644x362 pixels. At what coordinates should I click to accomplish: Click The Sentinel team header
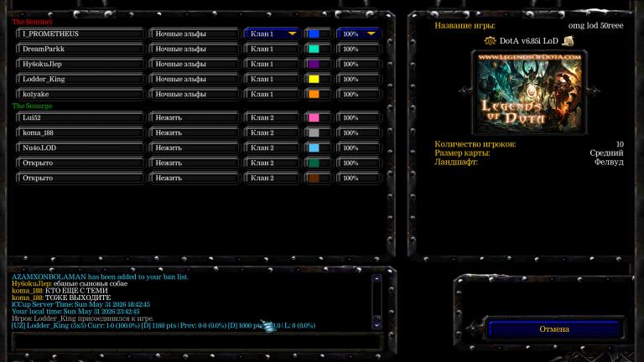click(32, 22)
